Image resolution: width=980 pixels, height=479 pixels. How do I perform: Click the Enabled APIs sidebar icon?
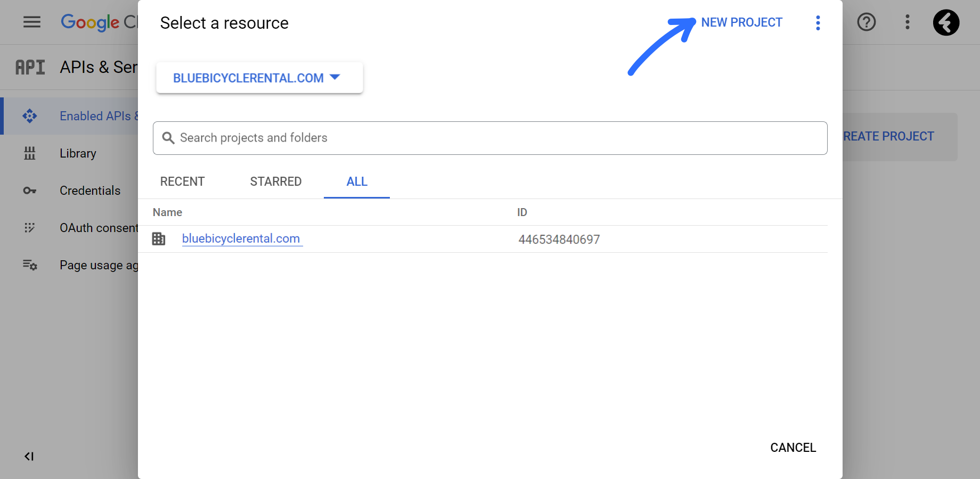tap(30, 116)
